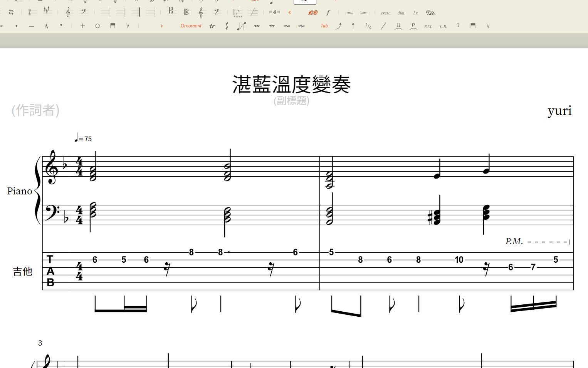Select composer name yuri
Screen dimensions: 588x368
[559, 111]
